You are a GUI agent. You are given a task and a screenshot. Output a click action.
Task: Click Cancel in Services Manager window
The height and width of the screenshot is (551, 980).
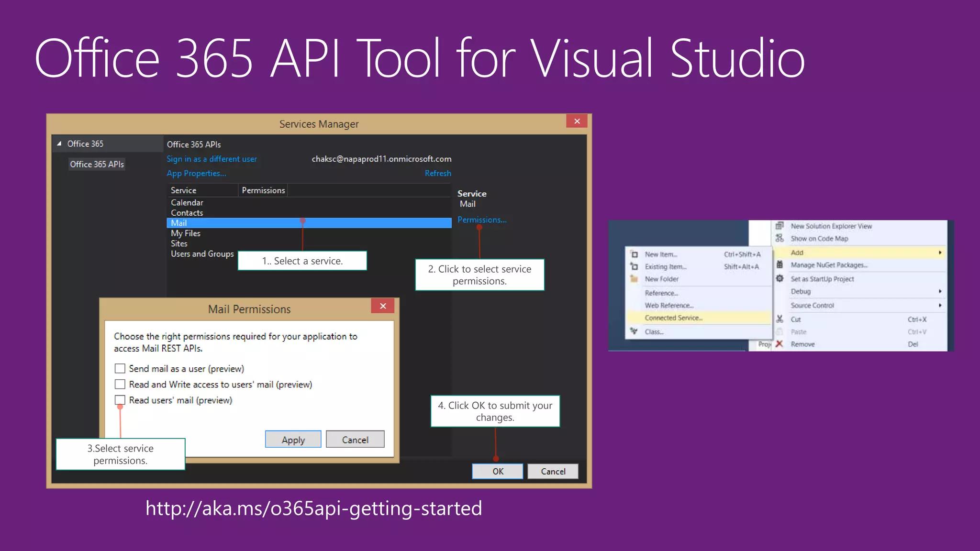point(553,471)
